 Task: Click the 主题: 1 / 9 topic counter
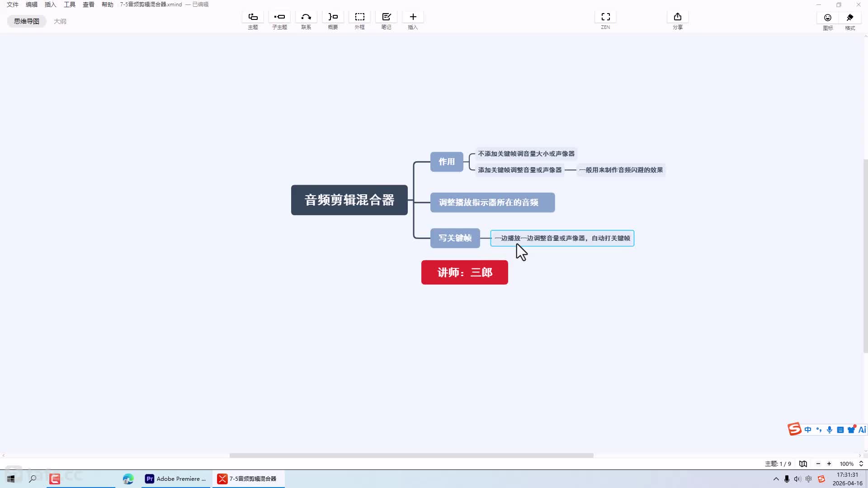coord(778,464)
